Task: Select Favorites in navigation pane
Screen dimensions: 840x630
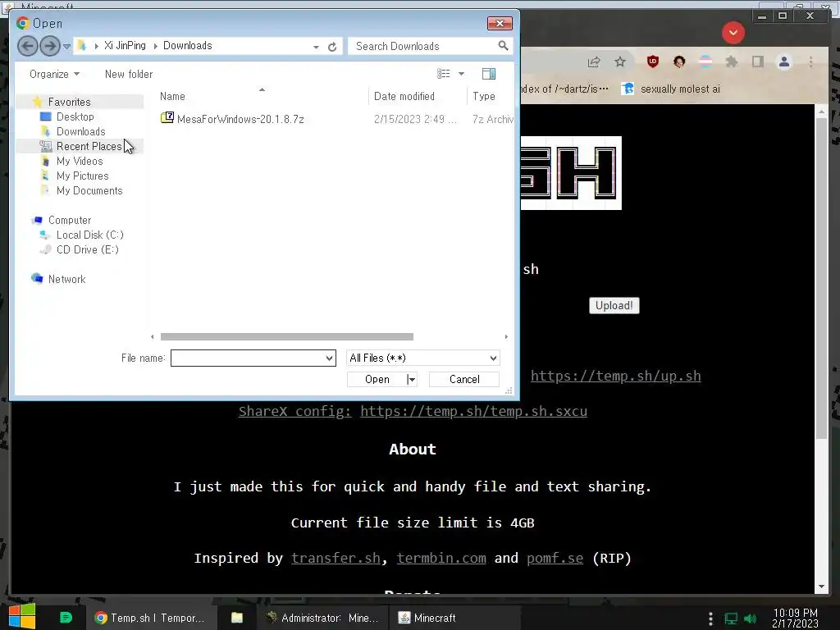Action: (69, 102)
